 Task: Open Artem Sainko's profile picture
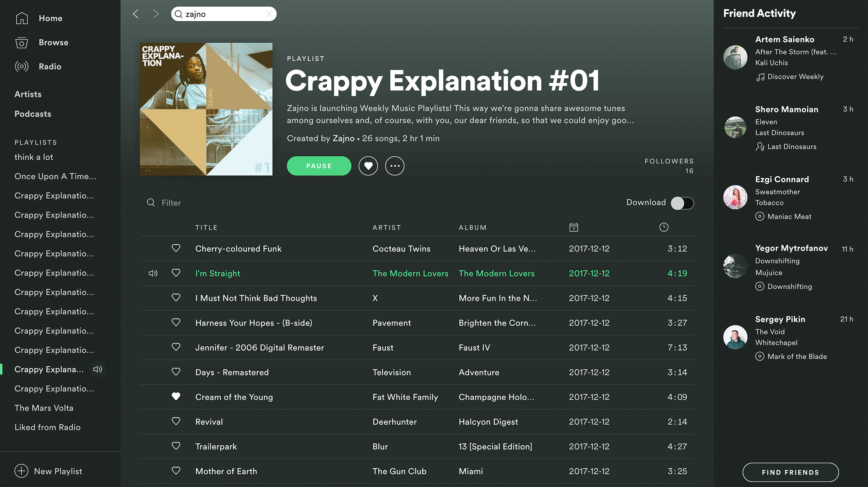(735, 57)
